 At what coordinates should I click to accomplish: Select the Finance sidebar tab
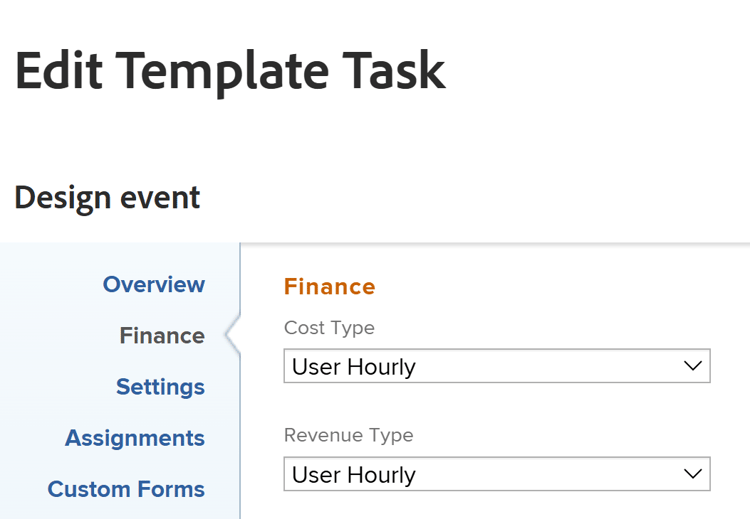(x=162, y=336)
